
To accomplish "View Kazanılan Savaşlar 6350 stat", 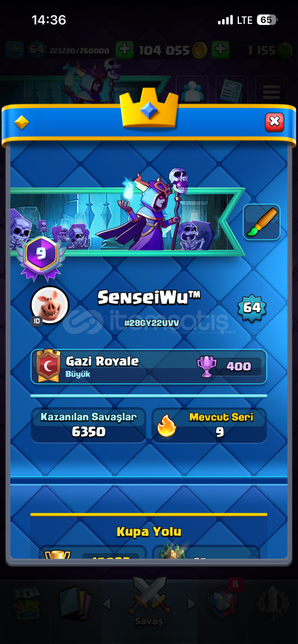I will tap(88, 425).
